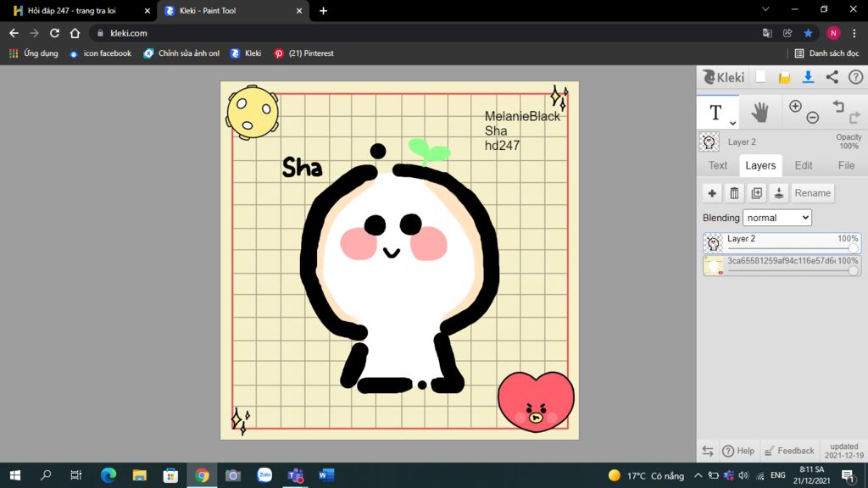This screenshot has width=868, height=488.
Task: Show hidden system tray icons
Action: coord(698,475)
